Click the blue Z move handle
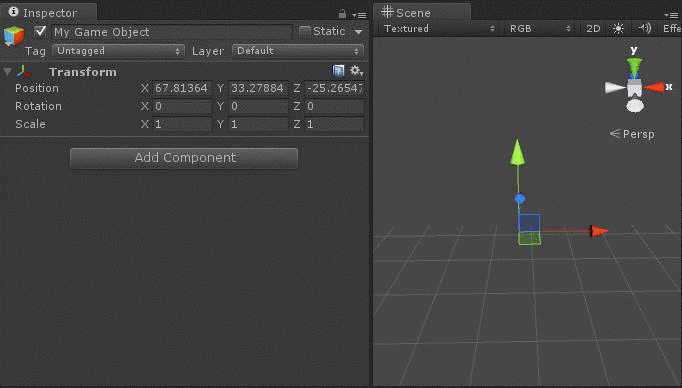Viewport: 682px width, 388px height. click(x=520, y=199)
